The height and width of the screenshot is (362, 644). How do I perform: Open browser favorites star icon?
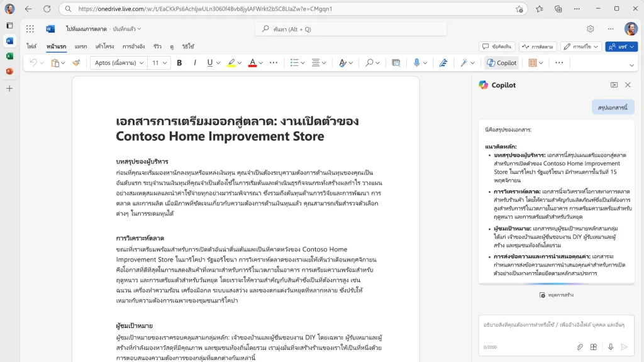(x=539, y=9)
